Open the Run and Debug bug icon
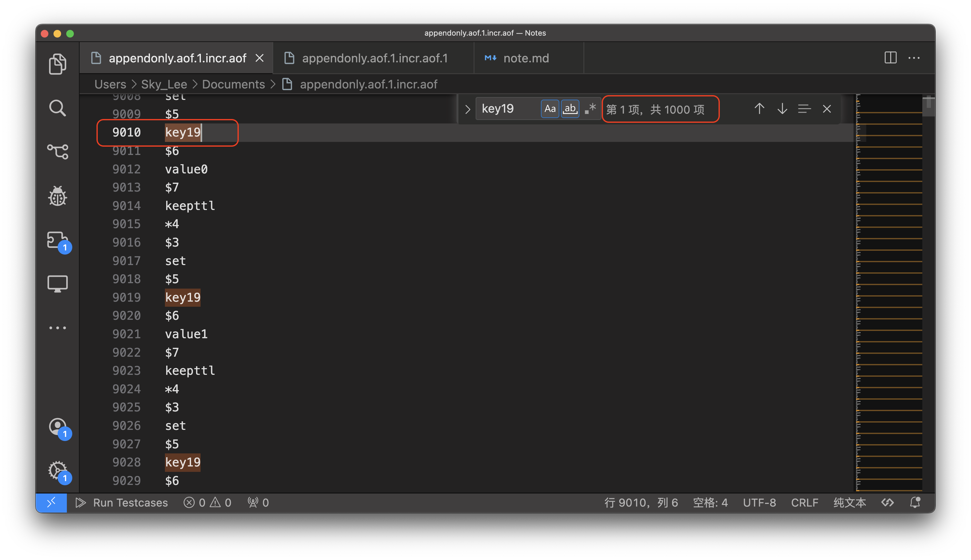 coord(57,196)
